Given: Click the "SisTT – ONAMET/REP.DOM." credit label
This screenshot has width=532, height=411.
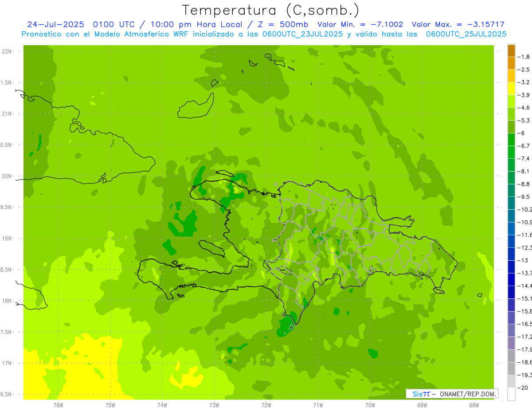Looking at the screenshot, I should point(452,394).
